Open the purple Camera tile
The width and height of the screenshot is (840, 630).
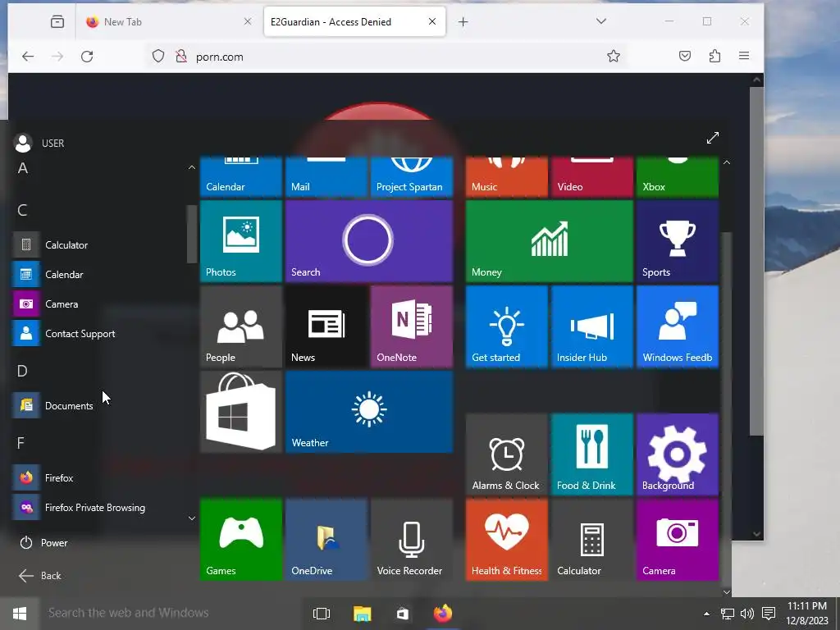[677, 540]
